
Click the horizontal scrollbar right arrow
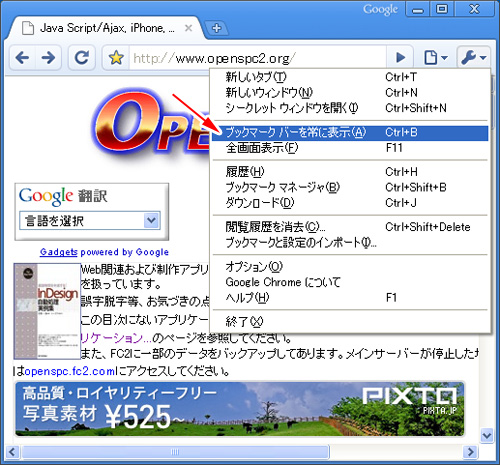470,452
